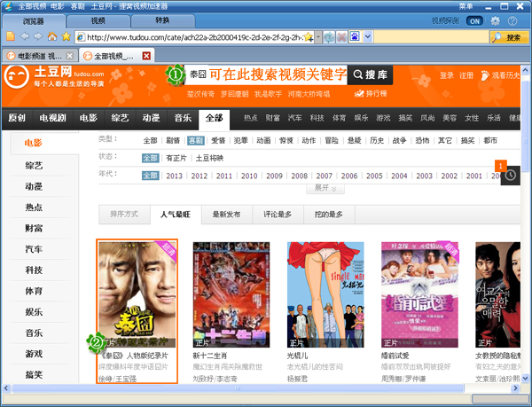Open the address bar history dropdown
532x407 pixels.
click(318, 37)
